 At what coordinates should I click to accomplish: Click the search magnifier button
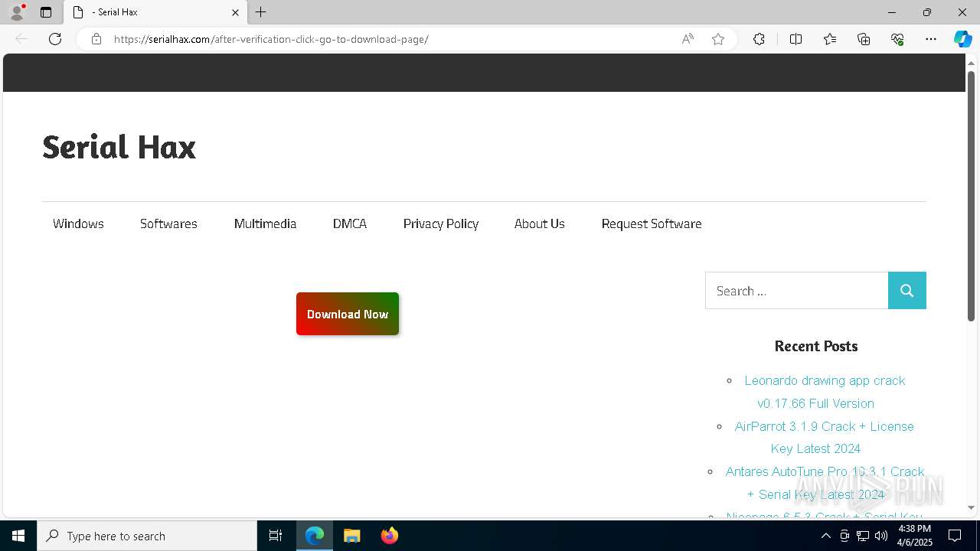tap(907, 291)
